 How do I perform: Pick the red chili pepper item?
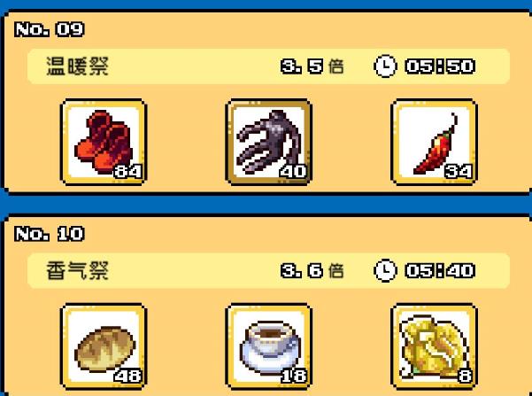[x=434, y=142]
